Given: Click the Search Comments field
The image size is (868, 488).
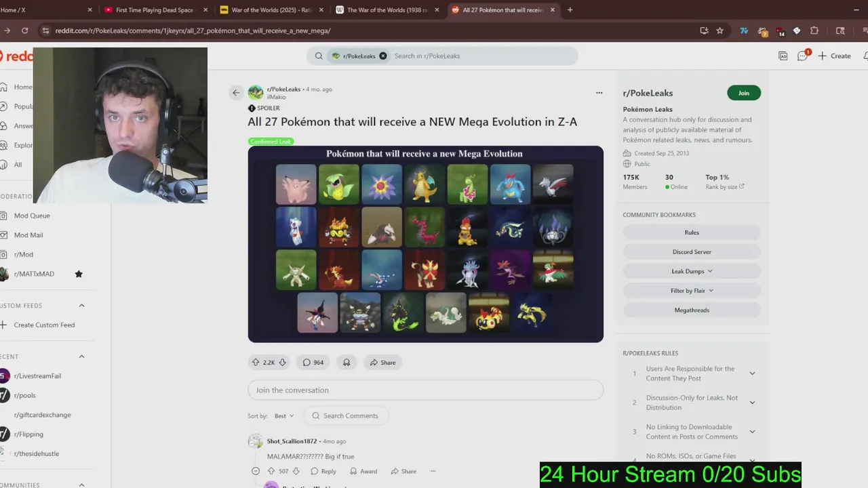Looking at the screenshot, I should [346, 415].
